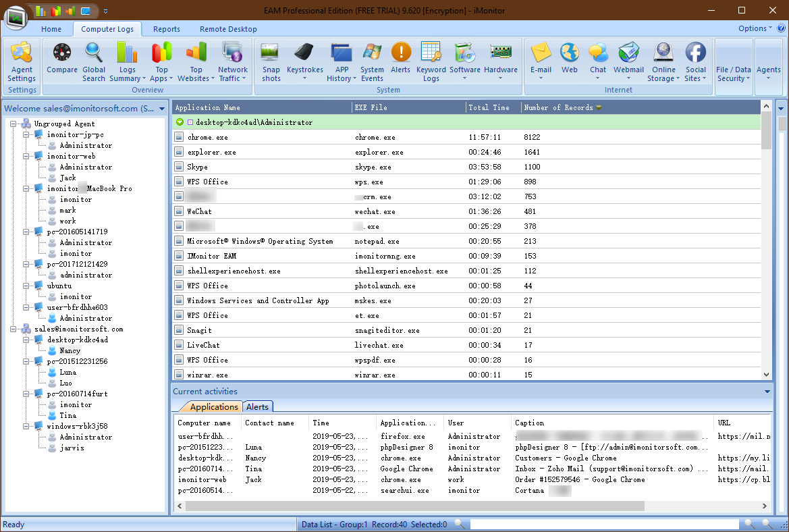Select user Nancy in the tree

(x=70, y=351)
